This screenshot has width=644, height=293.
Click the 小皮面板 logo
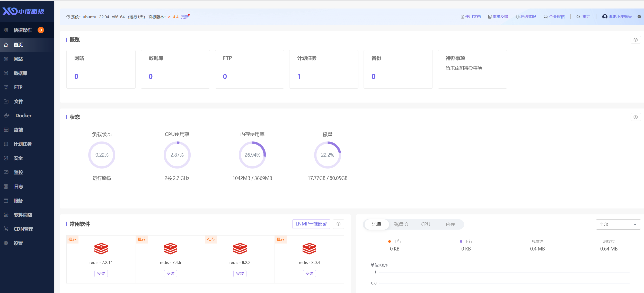coord(23,11)
